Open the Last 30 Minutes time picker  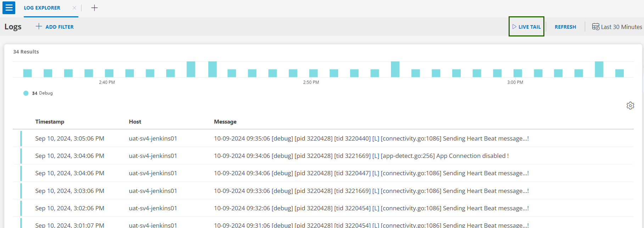[x=617, y=27]
